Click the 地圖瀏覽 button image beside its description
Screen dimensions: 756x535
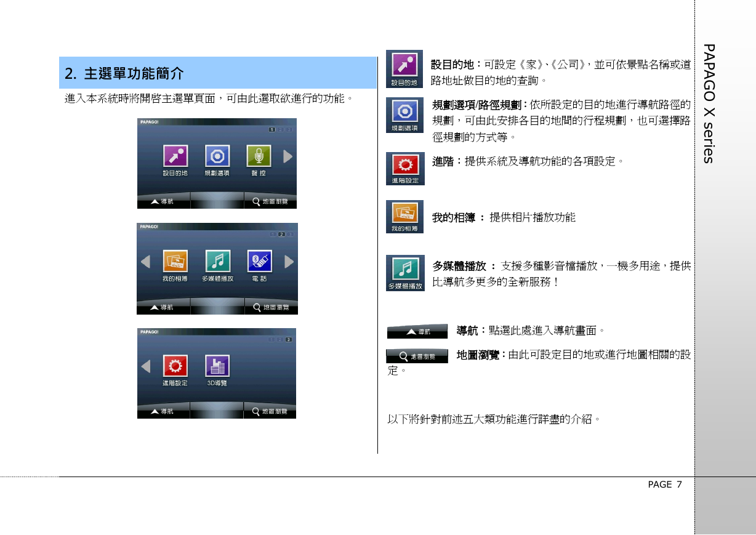(x=417, y=356)
